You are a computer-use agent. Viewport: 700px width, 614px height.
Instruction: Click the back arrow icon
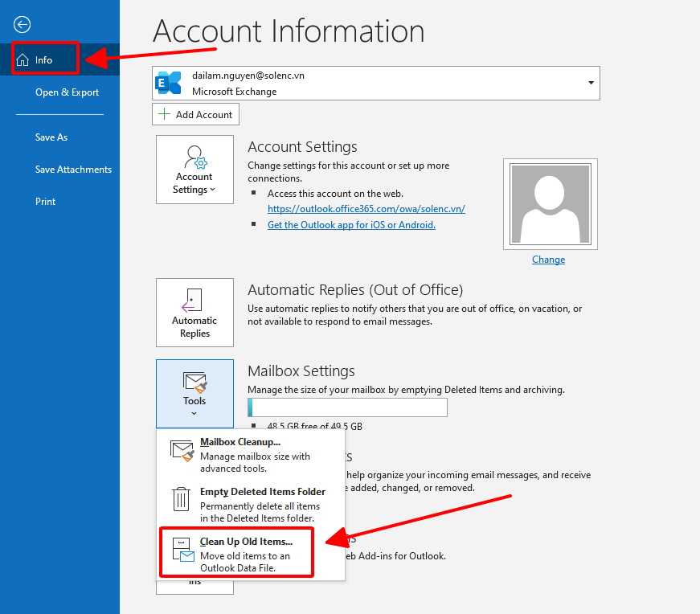click(x=23, y=25)
